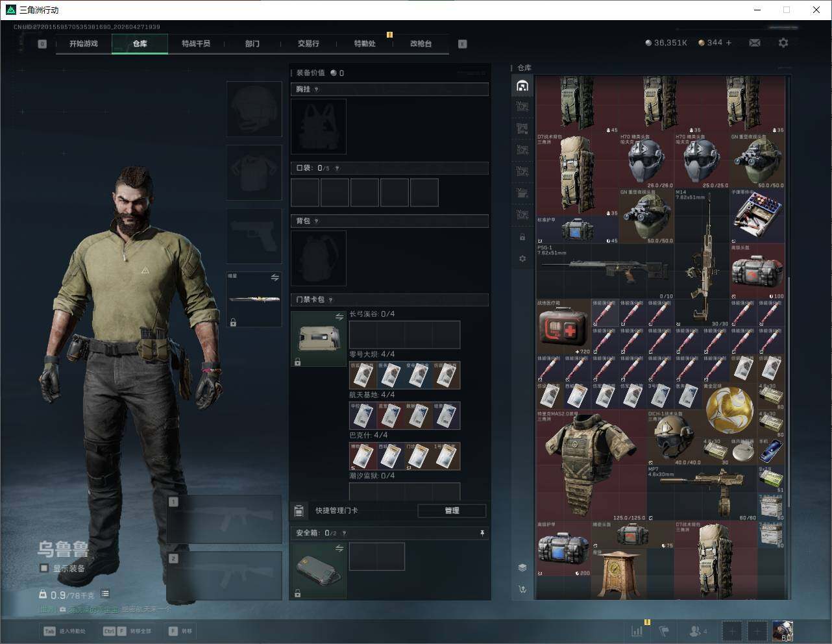Select the 标准护甲 repair kit with 45
The height and width of the screenshot is (644, 832).
click(x=578, y=230)
